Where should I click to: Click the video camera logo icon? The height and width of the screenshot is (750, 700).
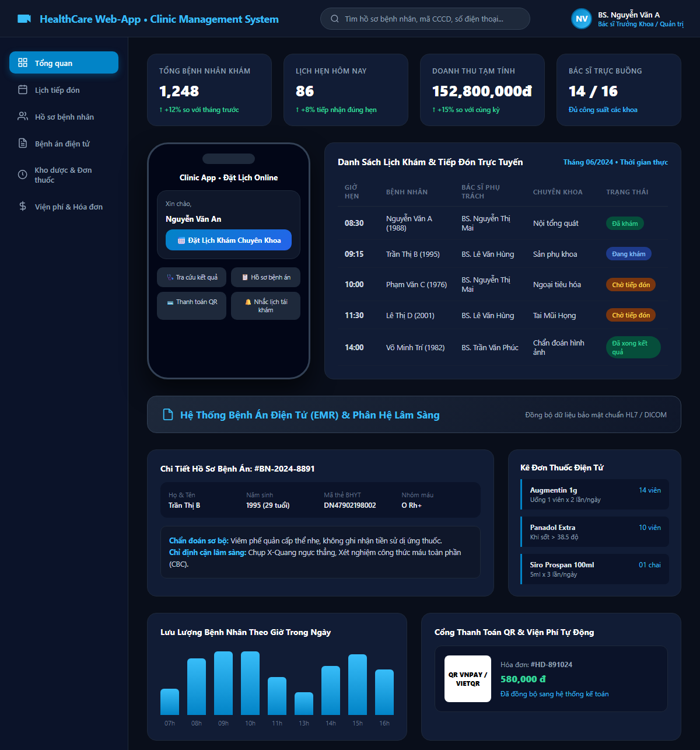24,19
